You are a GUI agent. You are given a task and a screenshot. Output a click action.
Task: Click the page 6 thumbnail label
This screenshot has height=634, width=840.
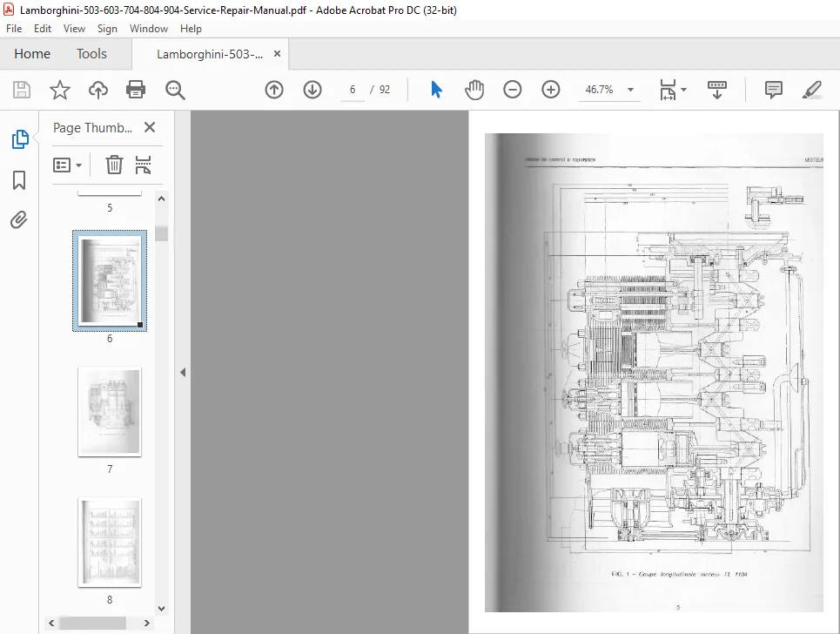[x=110, y=339]
